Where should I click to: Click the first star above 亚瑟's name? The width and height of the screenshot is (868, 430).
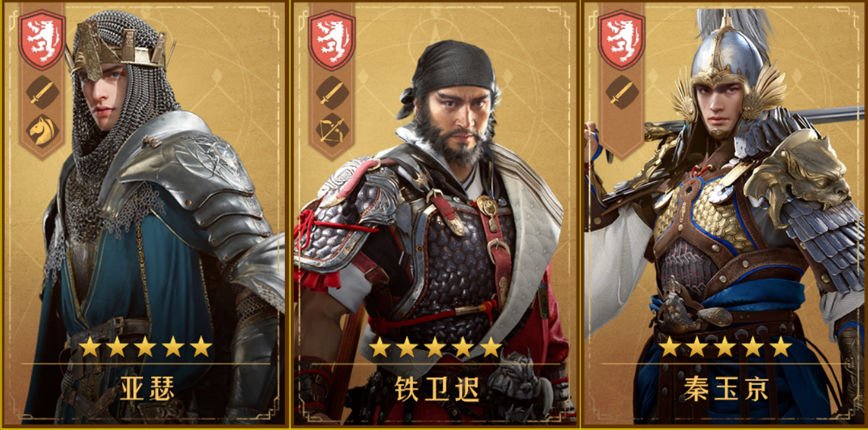[x=90, y=347]
